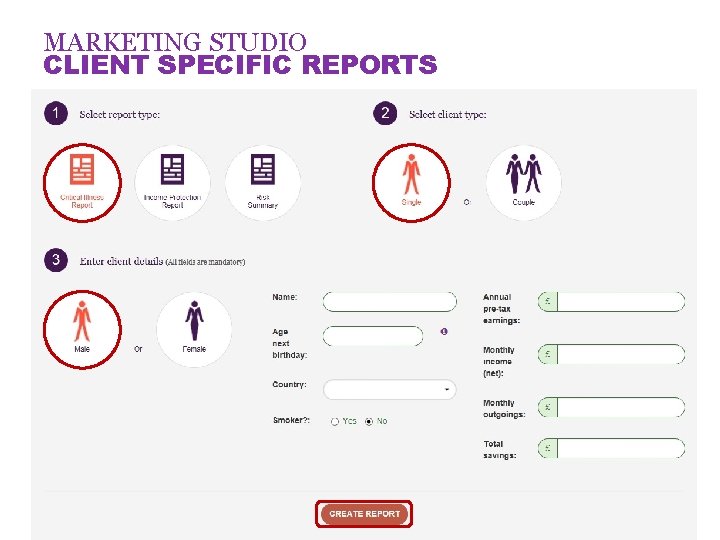
Task: Click the 'Country:' label
Action: (x=289, y=384)
